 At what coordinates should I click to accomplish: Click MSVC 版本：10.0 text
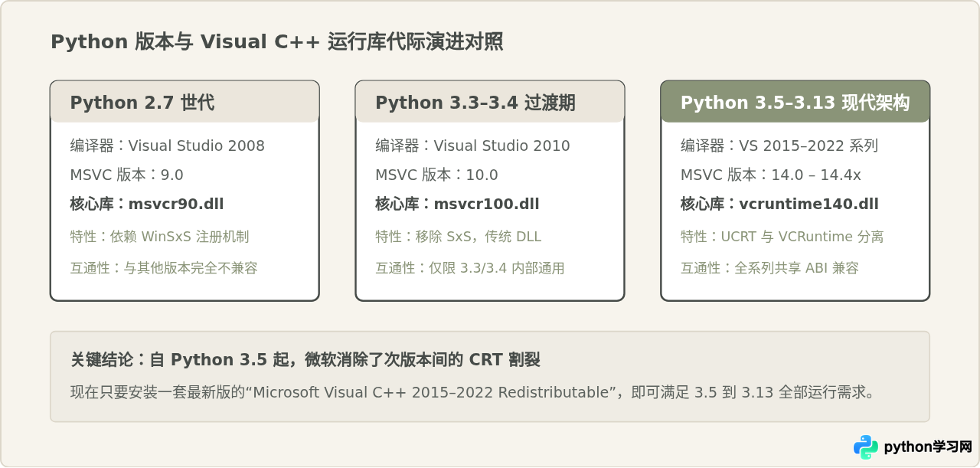[436, 175]
